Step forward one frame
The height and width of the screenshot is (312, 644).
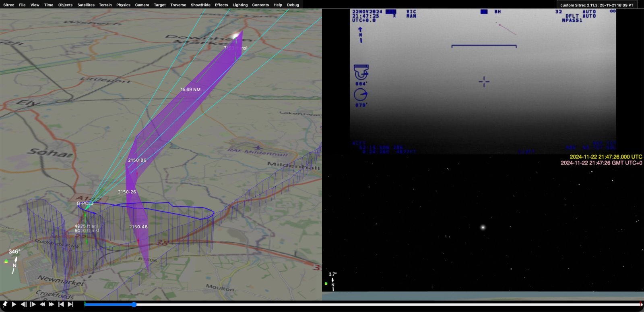tap(33, 304)
